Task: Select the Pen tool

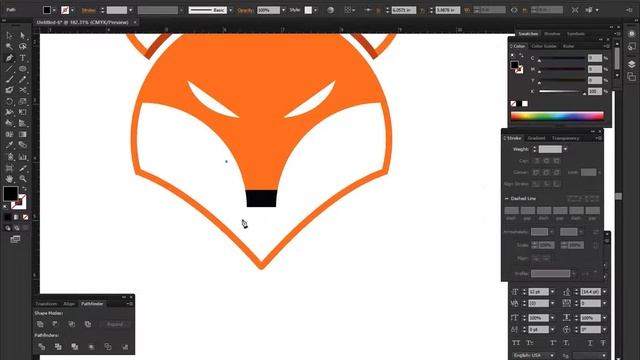Action: (x=9, y=58)
